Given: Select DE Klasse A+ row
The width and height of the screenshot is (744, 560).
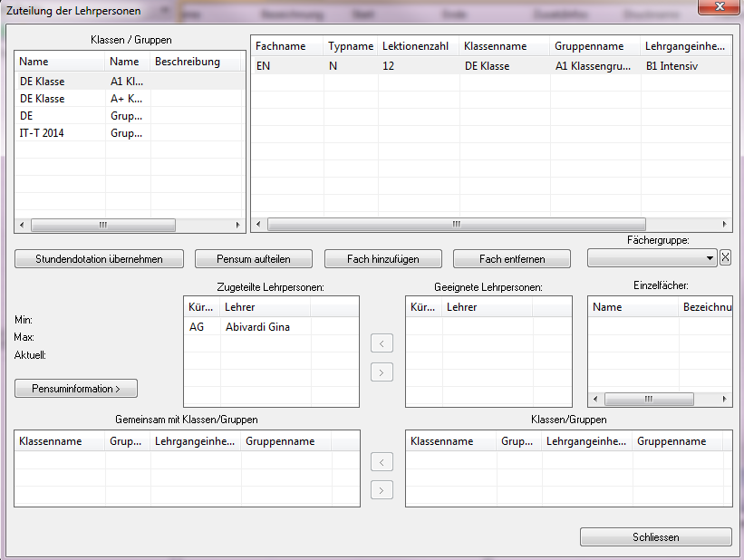Looking at the screenshot, I should tap(42, 99).
